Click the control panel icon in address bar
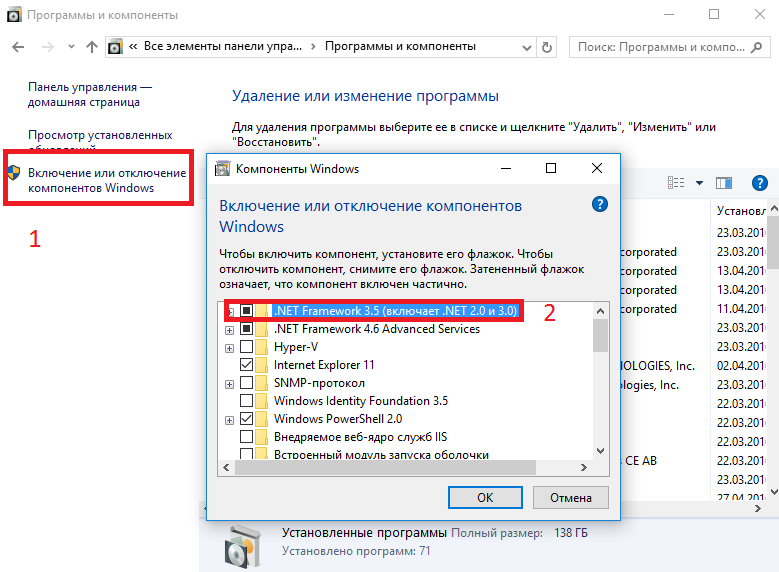Screen dimensions: 779x572 pos(115,47)
